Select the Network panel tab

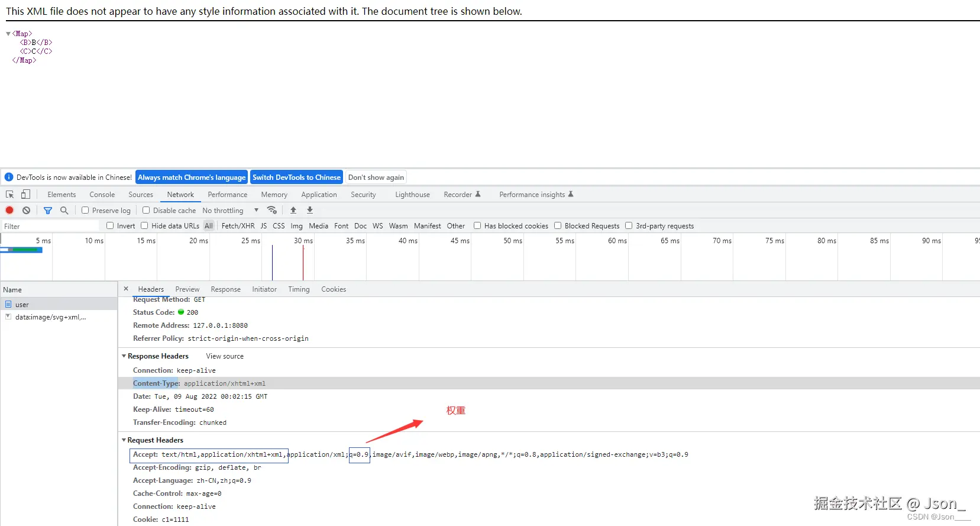click(180, 195)
